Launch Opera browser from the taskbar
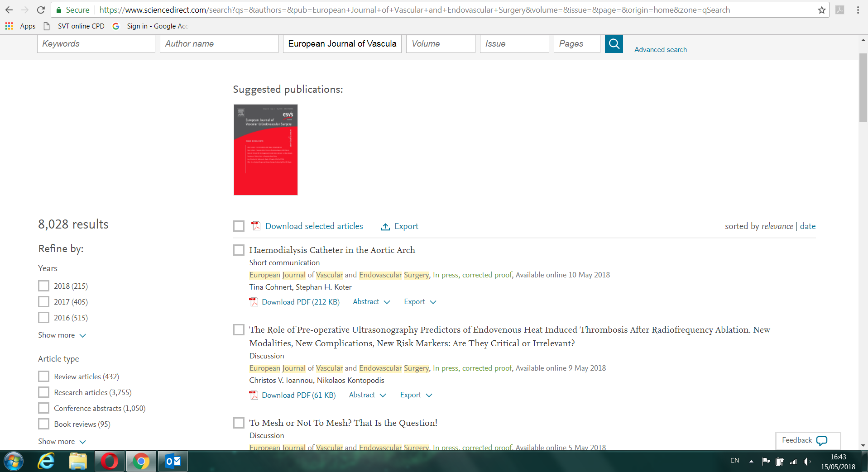This screenshot has width=868, height=472. [x=110, y=461]
